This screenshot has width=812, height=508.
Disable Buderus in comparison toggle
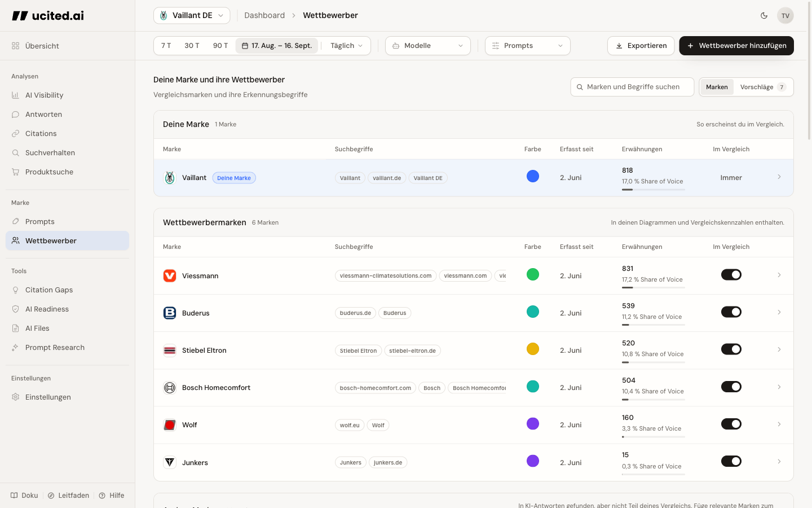pyautogui.click(x=731, y=312)
